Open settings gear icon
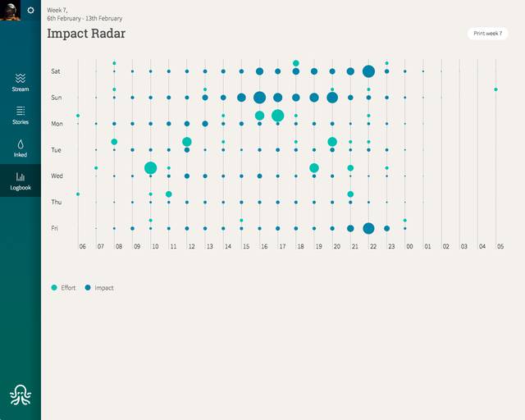The width and height of the screenshot is (525, 420). pyautogui.click(x=30, y=10)
